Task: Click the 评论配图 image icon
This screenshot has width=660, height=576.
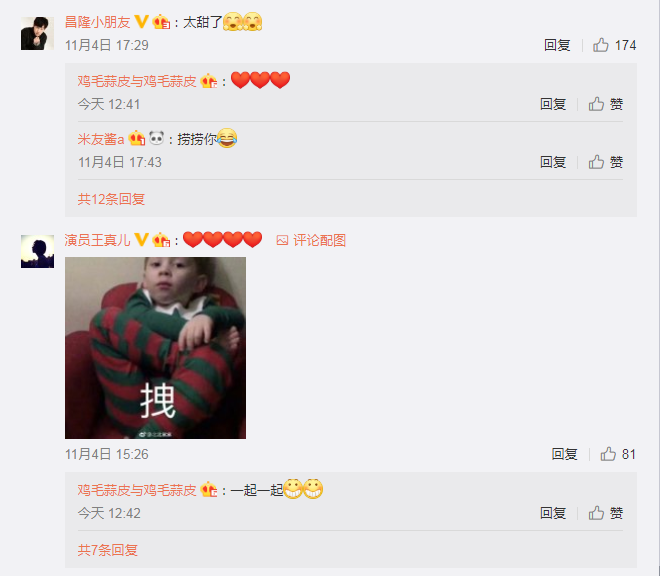Action: (x=282, y=240)
